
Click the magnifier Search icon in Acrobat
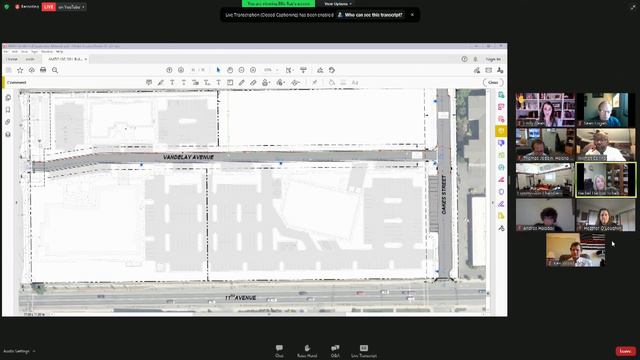55,70
